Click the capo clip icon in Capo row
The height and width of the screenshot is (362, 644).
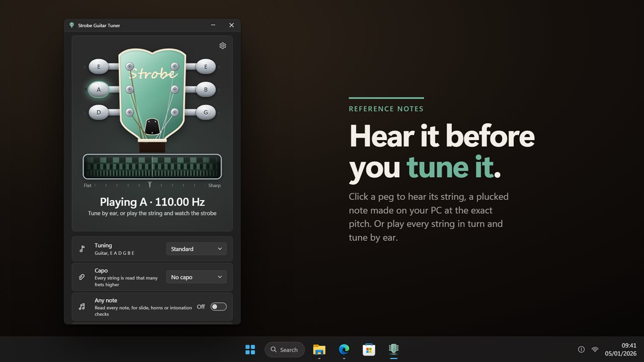pos(82,277)
